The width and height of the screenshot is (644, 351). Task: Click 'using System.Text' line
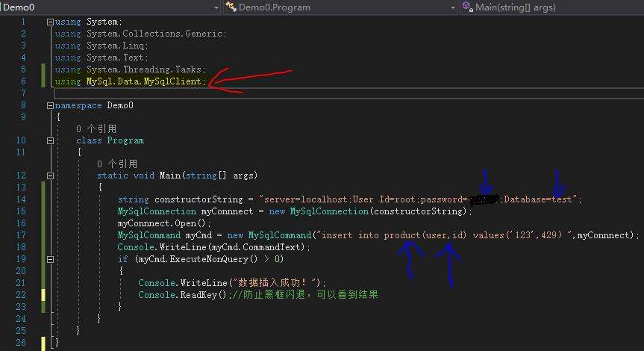pos(101,58)
